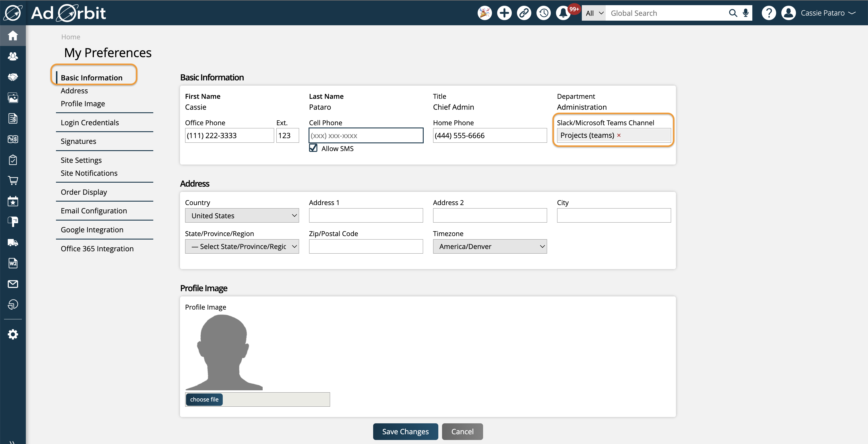Open the shopping cart sidebar icon
The image size is (868, 444).
13,180
